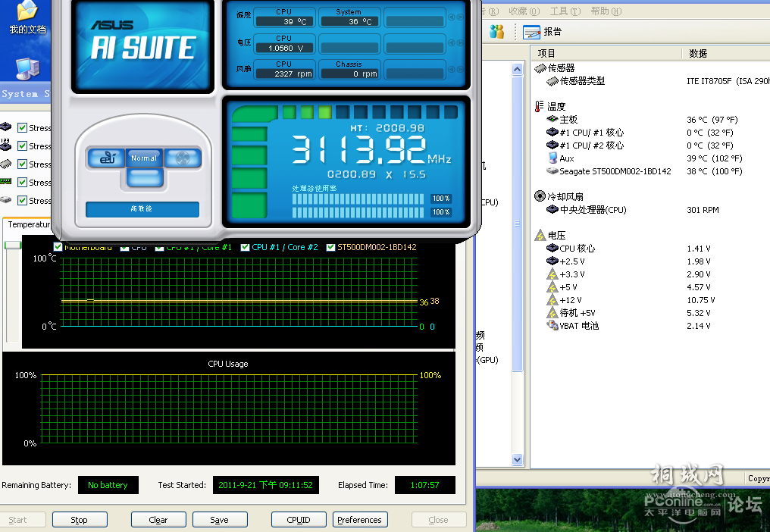
Task: Click the AI Suite CPU temperature readout 39 °C
Action: coord(284,22)
